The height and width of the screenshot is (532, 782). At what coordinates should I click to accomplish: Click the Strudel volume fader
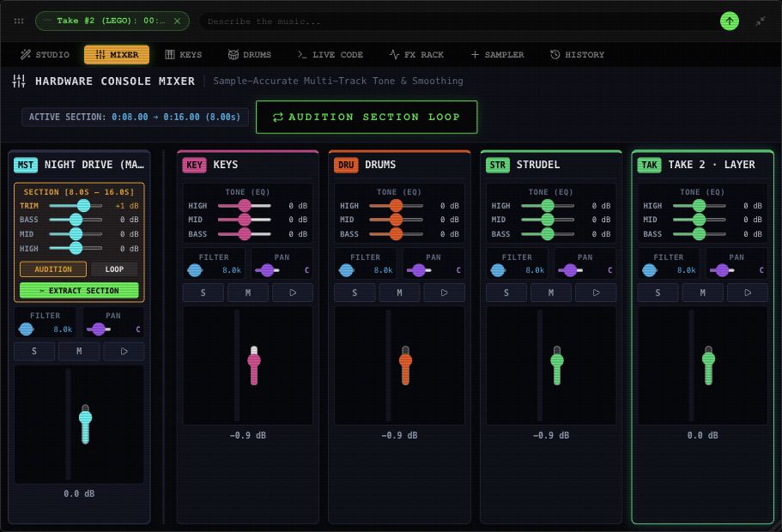(557, 366)
